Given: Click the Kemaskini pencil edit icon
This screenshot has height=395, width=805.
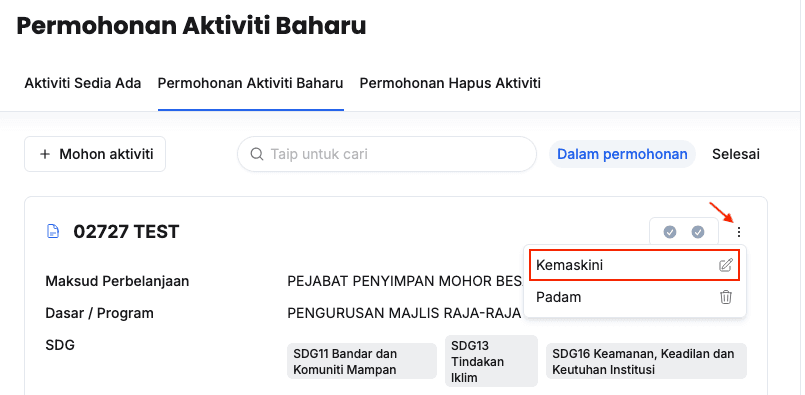Looking at the screenshot, I should coord(725,266).
